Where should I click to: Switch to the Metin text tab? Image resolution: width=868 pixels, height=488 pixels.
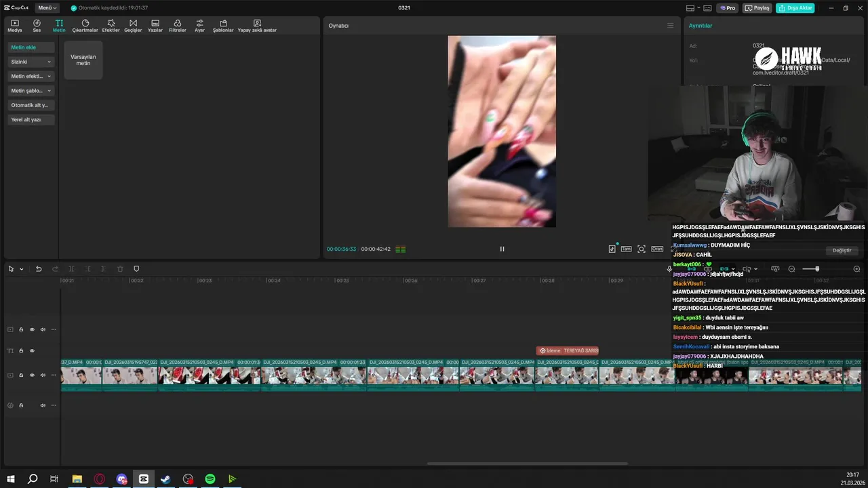pos(59,26)
